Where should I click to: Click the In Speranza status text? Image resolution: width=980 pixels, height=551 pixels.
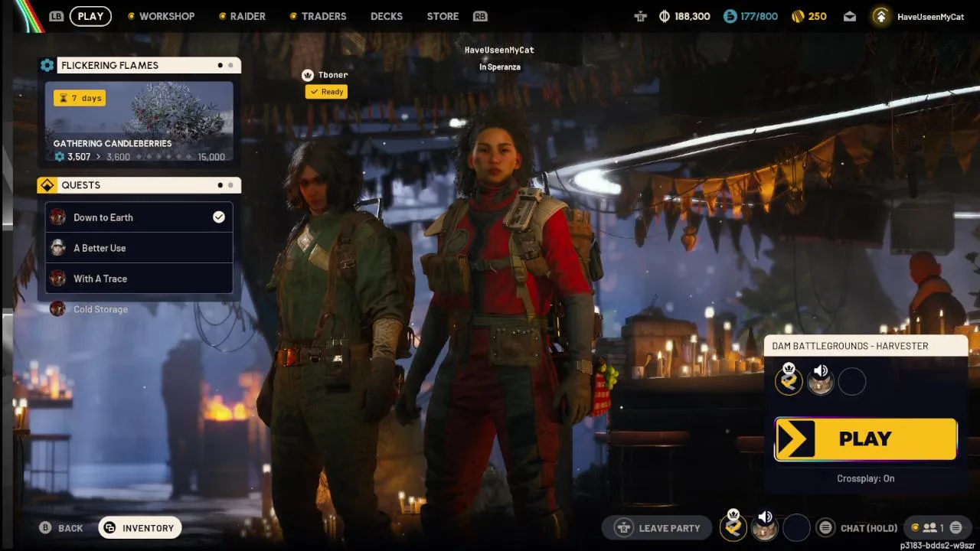coord(499,67)
